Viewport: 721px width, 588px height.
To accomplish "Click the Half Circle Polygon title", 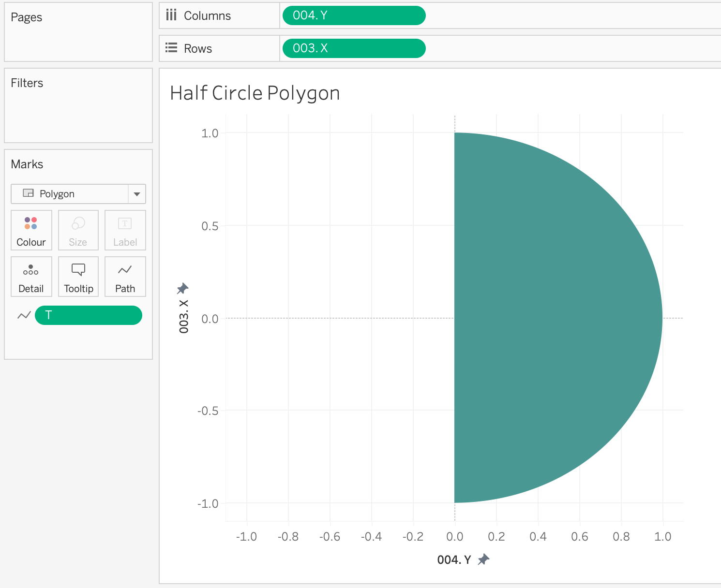I will point(255,93).
